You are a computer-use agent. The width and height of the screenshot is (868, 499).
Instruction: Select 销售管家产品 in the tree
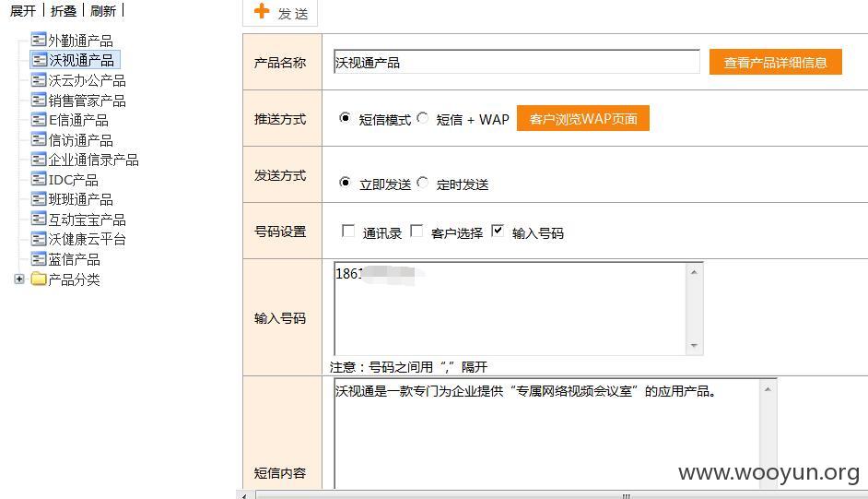pos(87,101)
